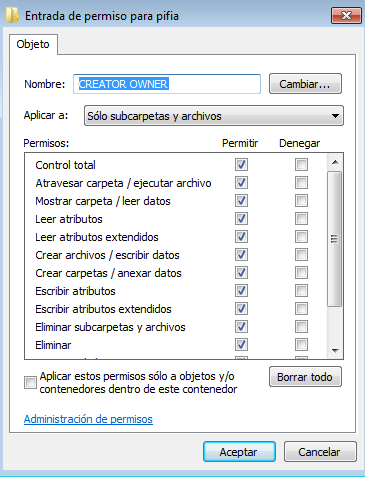The height and width of the screenshot is (477, 365).
Task: Enable Aplicar estos permisos sólo a objetos checkbox
Action: pyautogui.click(x=30, y=382)
